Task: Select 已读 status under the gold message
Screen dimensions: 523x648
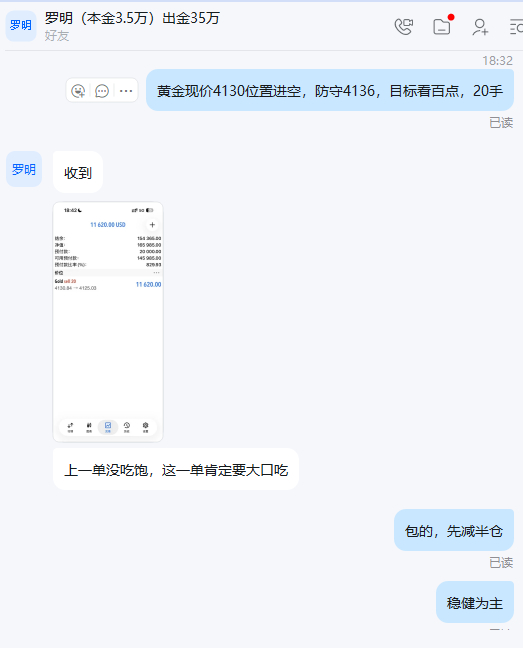Action: [501, 123]
